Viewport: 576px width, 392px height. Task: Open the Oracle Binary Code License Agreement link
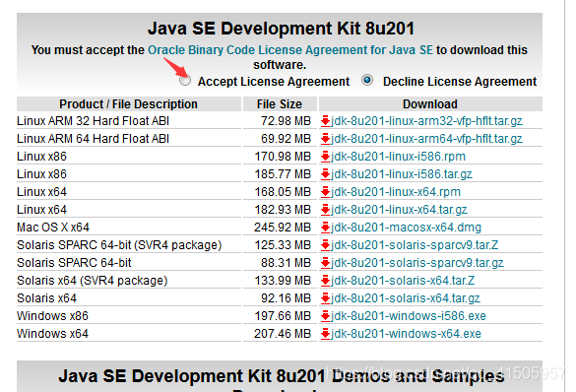290,50
